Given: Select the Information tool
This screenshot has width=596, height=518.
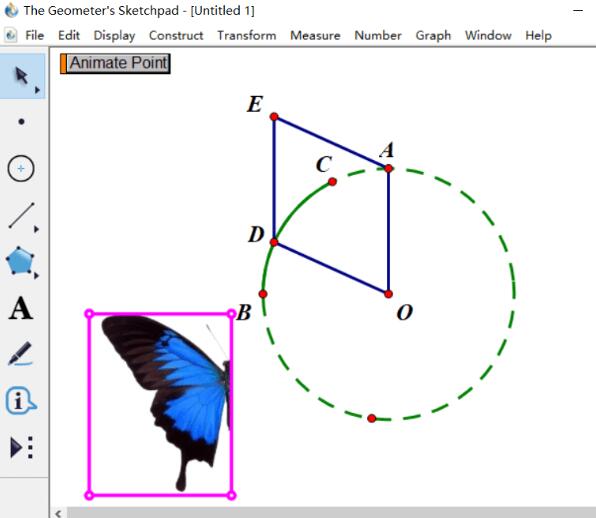Looking at the screenshot, I should (x=21, y=401).
